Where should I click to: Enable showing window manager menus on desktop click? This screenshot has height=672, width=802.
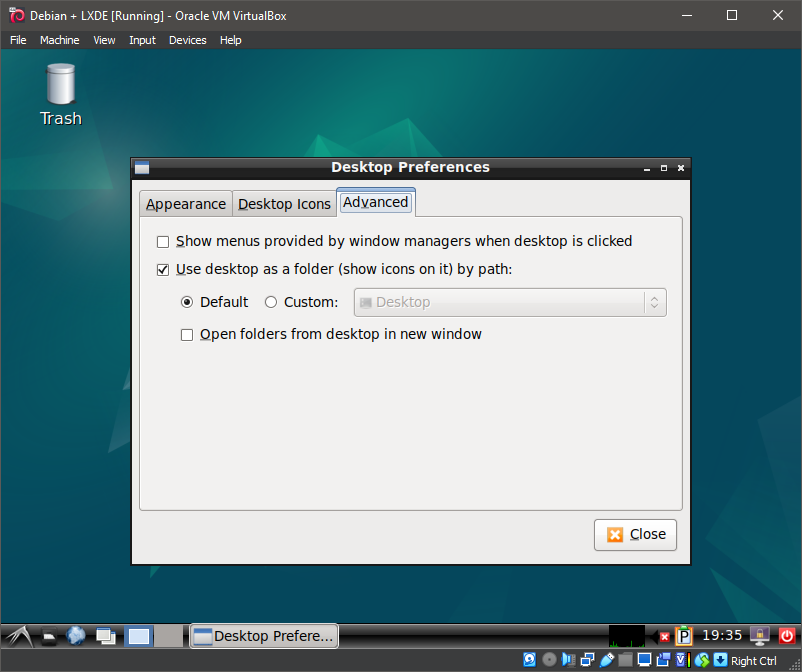point(163,241)
